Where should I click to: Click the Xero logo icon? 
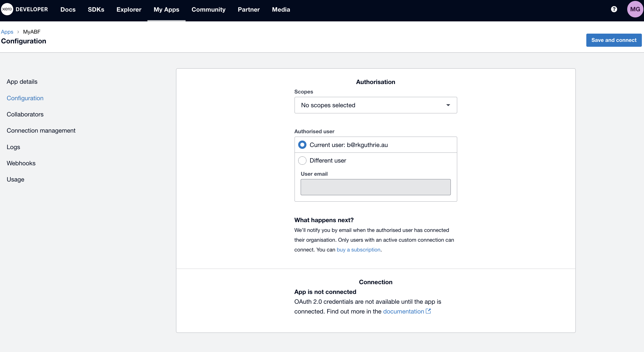(7, 9)
